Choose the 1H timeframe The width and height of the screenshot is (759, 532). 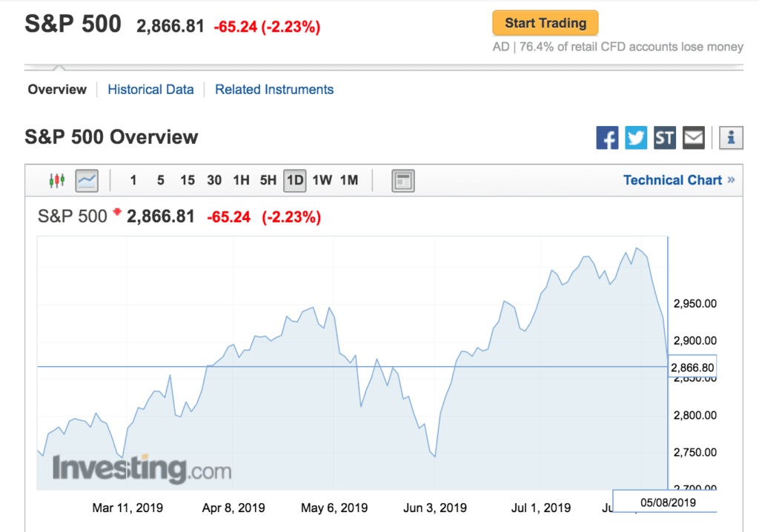[241, 181]
